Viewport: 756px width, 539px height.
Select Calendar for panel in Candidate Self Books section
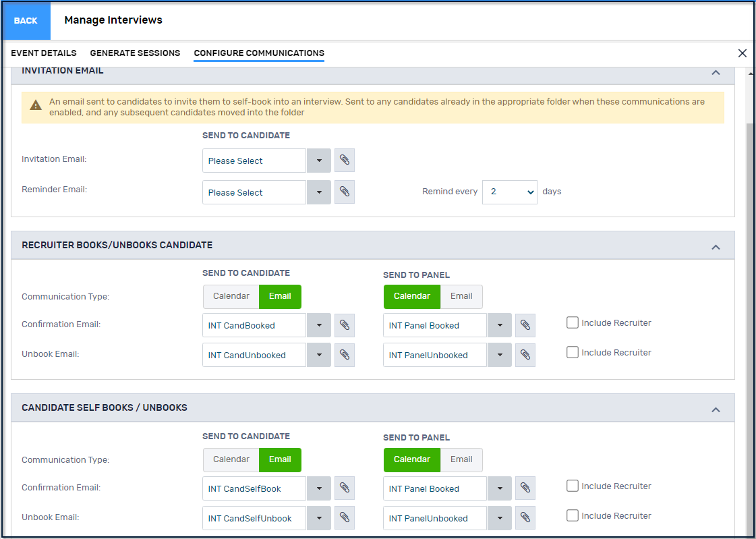point(412,459)
